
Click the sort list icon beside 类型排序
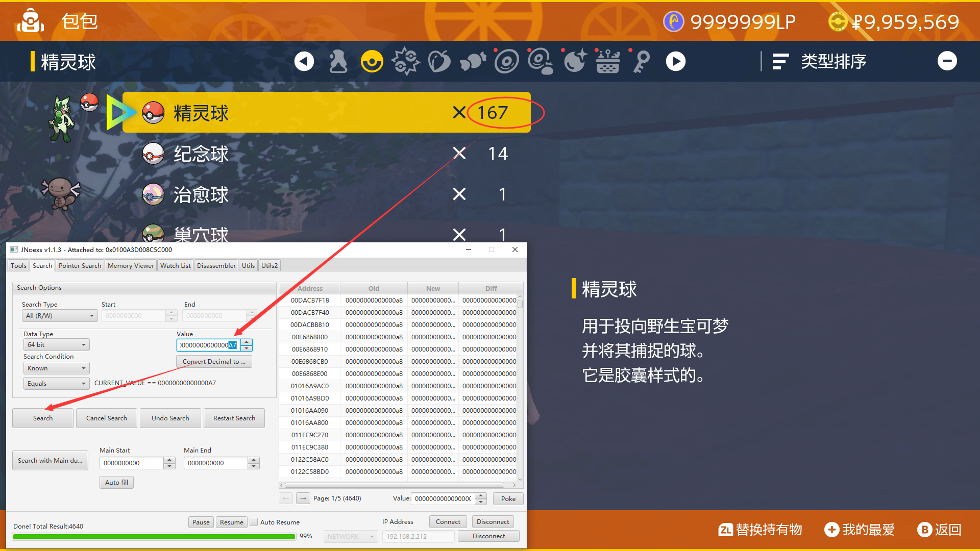pos(780,62)
